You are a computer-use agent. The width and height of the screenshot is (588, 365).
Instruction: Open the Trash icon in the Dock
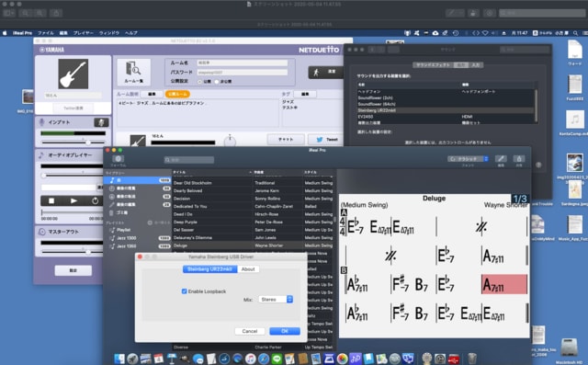point(472,359)
